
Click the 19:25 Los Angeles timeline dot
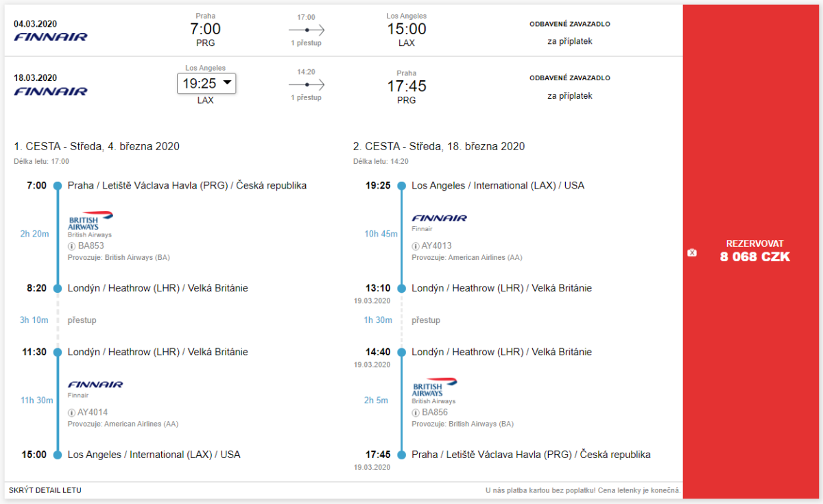point(402,186)
